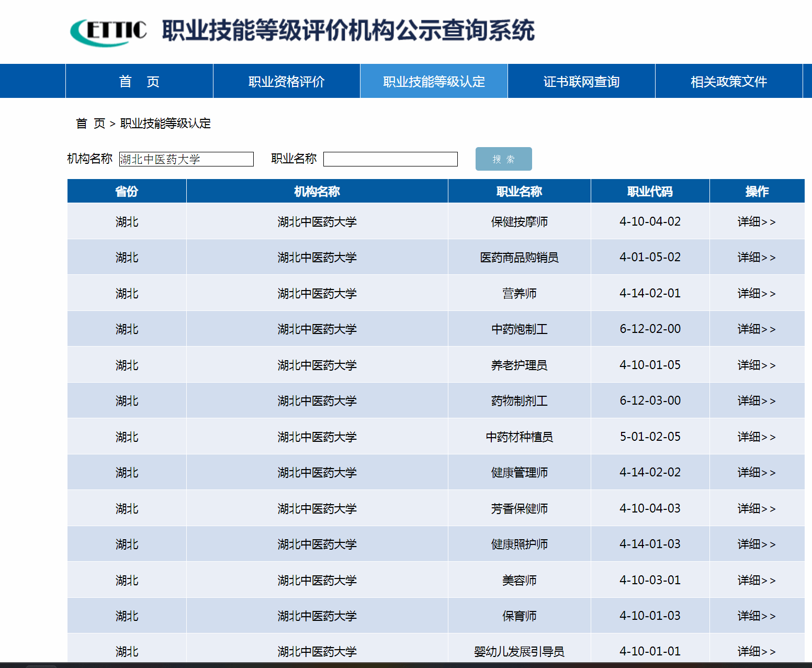The width and height of the screenshot is (812, 668).
Task: Select the 中药炮制工 occupation cell
Action: (x=520, y=329)
